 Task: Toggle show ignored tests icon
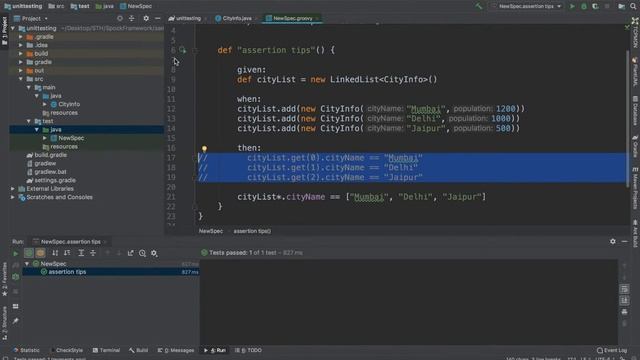pyautogui.click(x=40, y=253)
